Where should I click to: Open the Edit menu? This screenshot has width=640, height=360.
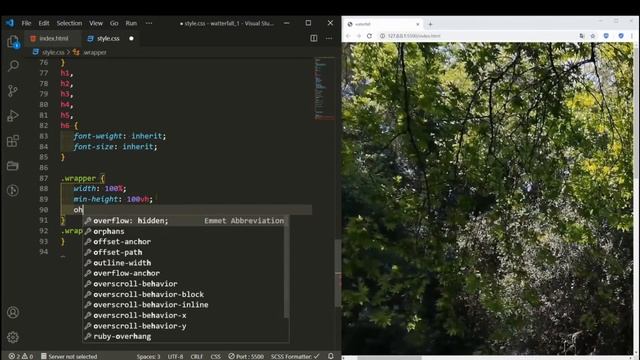tap(44, 23)
